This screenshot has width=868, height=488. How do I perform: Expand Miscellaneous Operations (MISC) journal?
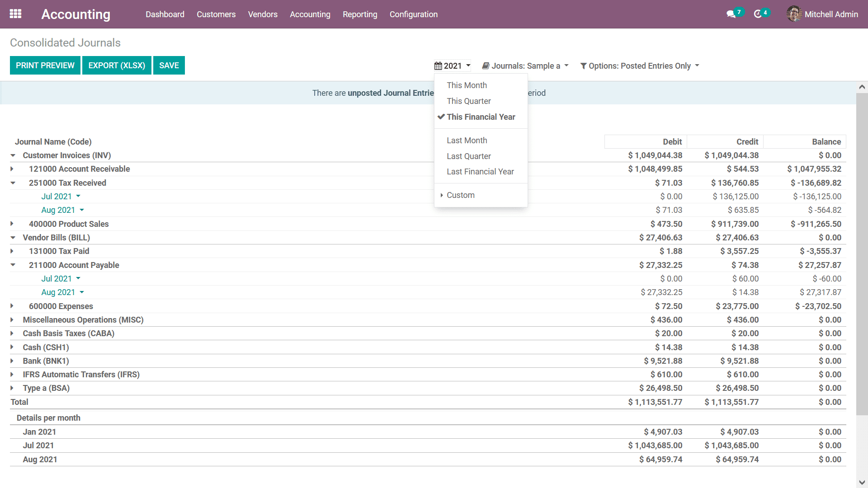click(x=13, y=320)
